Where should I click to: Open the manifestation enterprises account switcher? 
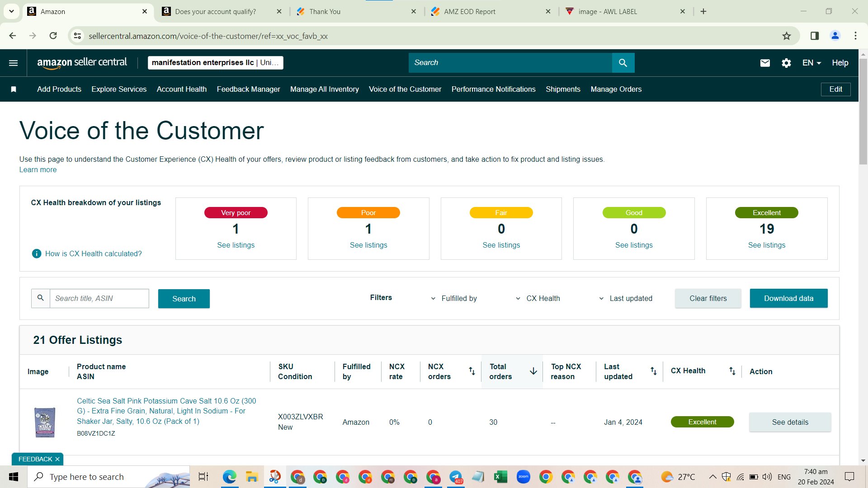pos(215,63)
